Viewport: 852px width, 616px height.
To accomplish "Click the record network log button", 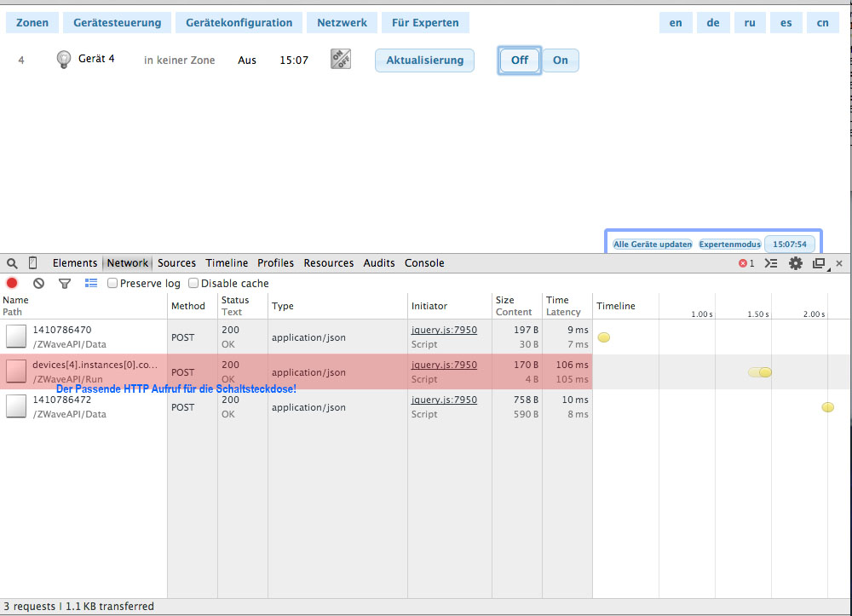I will pyautogui.click(x=12, y=284).
